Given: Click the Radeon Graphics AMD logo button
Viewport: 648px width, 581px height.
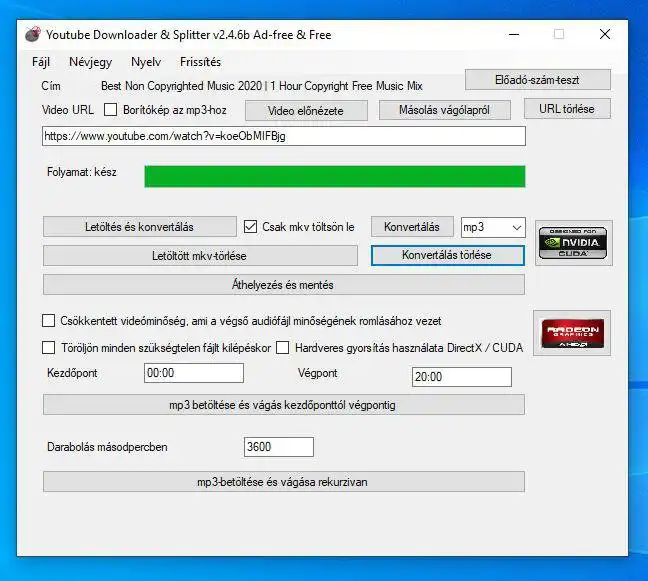Looking at the screenshot, I should point(572,333).
